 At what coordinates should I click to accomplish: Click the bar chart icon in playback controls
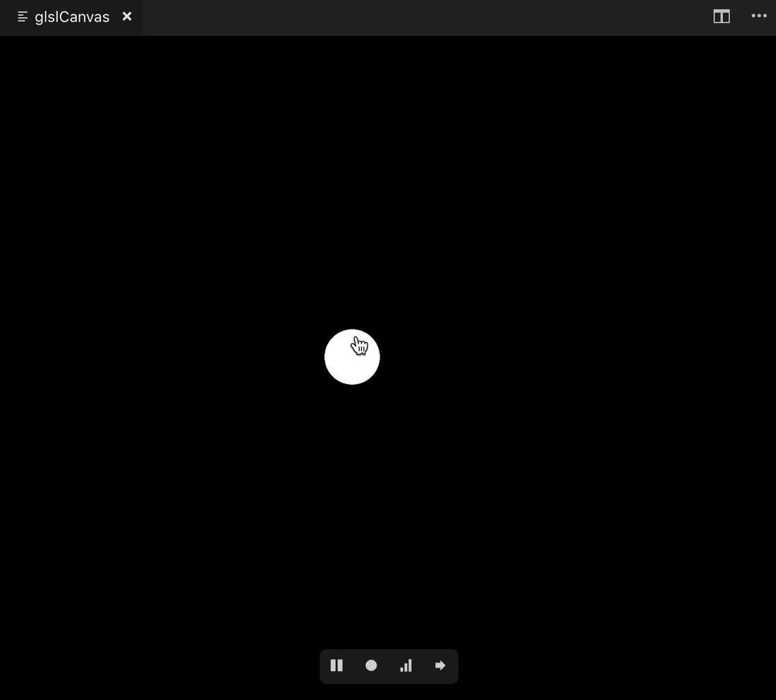tap(406, 665)
